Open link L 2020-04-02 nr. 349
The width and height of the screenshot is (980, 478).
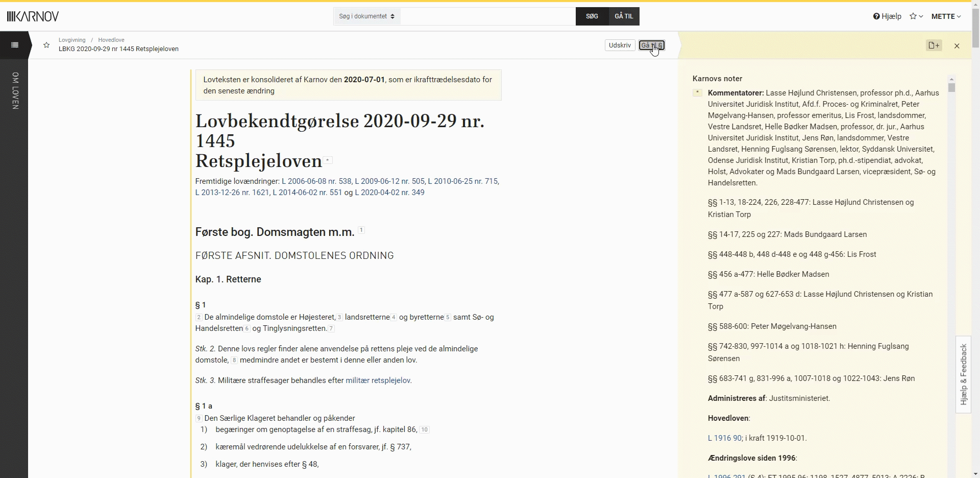[x=389, y=193]
